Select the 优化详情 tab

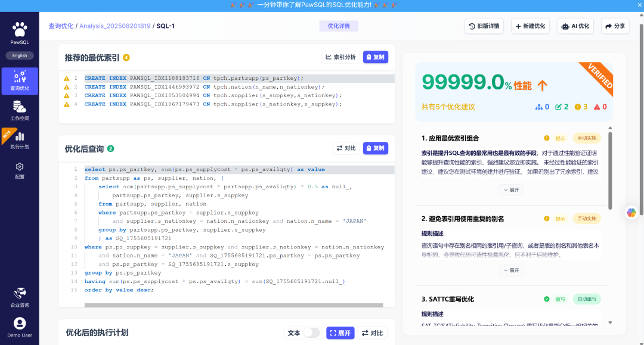339,26
